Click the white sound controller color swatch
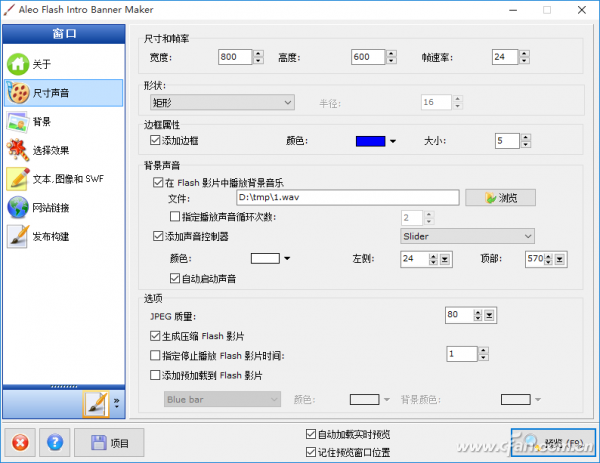The height and width of the screenshot is (463, 600). tap(265, 259)
